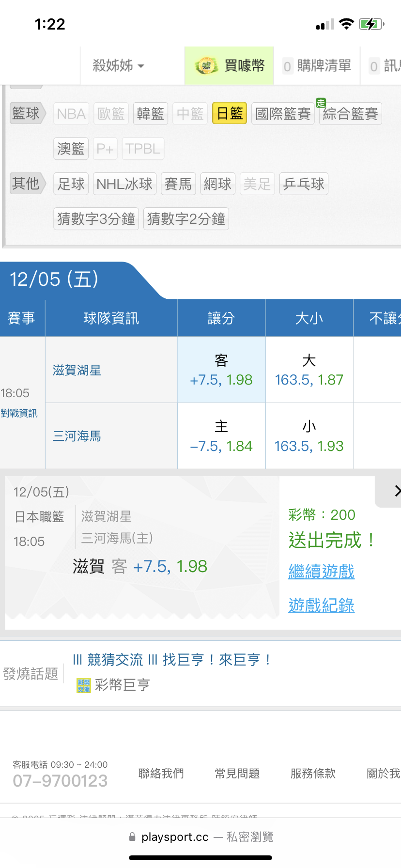Tap the 買噱幣 coin icon

(207, 65)
